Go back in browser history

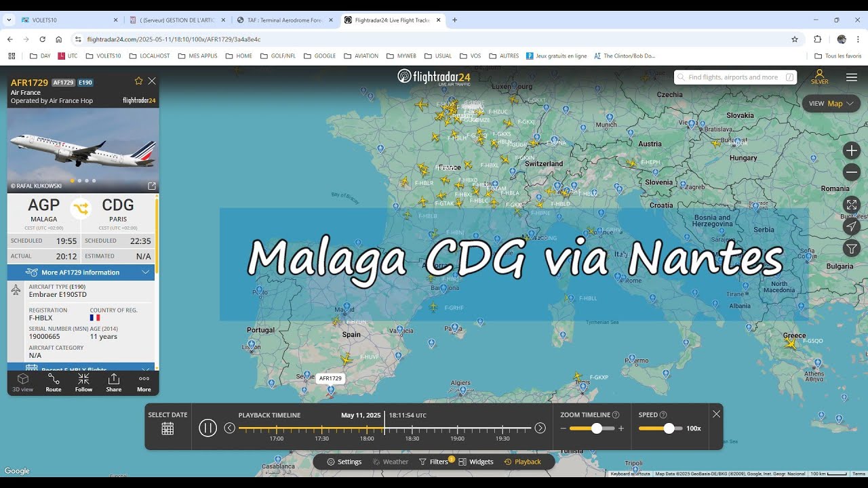point(10,39)
